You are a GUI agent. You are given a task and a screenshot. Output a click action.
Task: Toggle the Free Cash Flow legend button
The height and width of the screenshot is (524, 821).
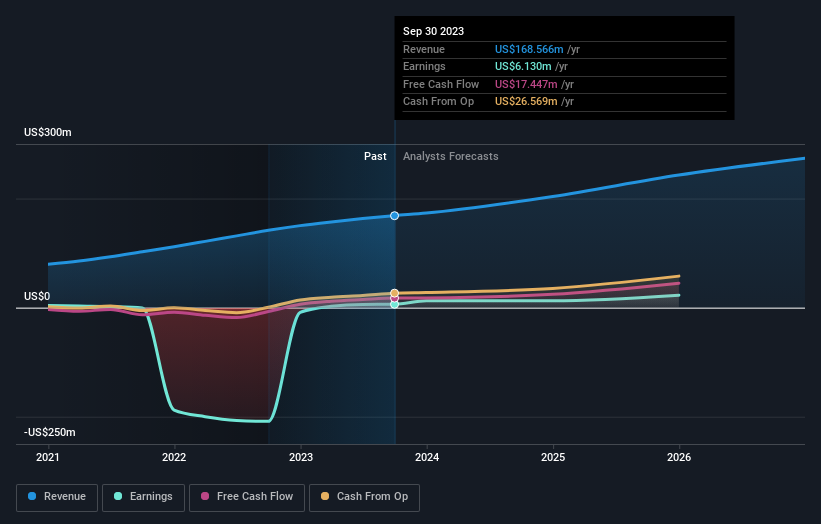point(247,497)
